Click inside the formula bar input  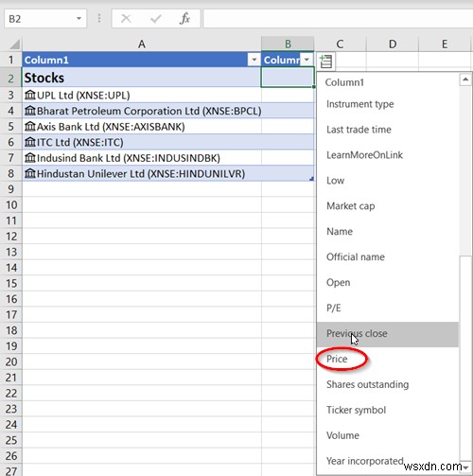(338, 19)
